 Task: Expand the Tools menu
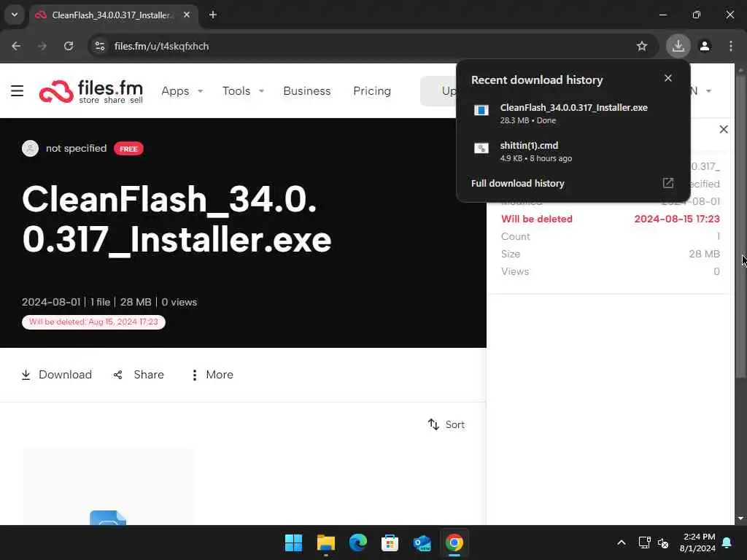(x=243, y=91)
